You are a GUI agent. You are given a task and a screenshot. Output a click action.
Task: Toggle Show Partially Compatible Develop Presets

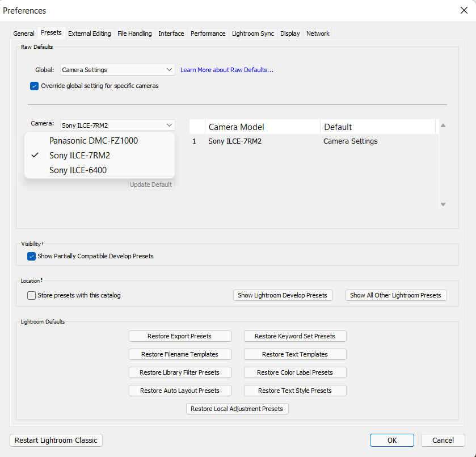pyautogui.click(x=32, y=256)
